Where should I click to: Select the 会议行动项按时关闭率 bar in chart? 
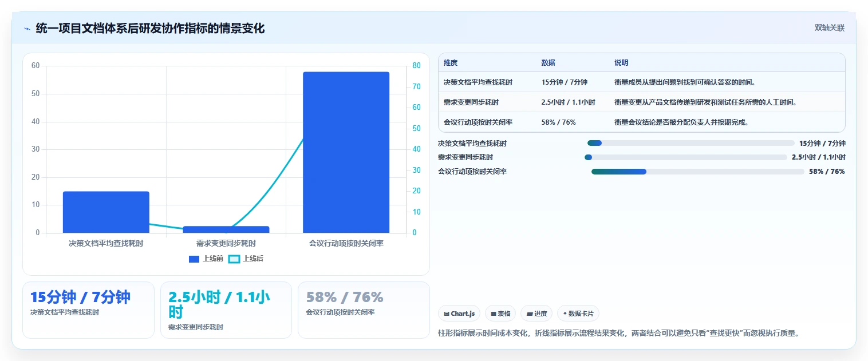[x=346, y=152]
